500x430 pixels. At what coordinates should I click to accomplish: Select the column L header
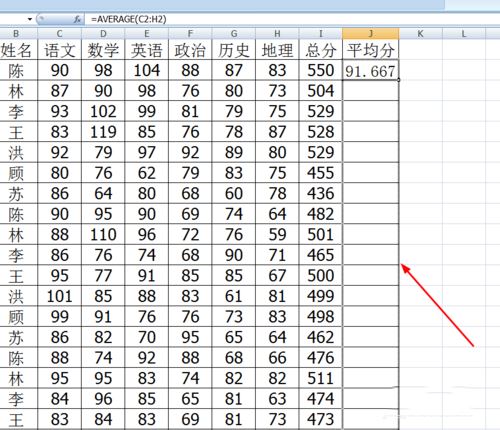[x=464, y=34]
